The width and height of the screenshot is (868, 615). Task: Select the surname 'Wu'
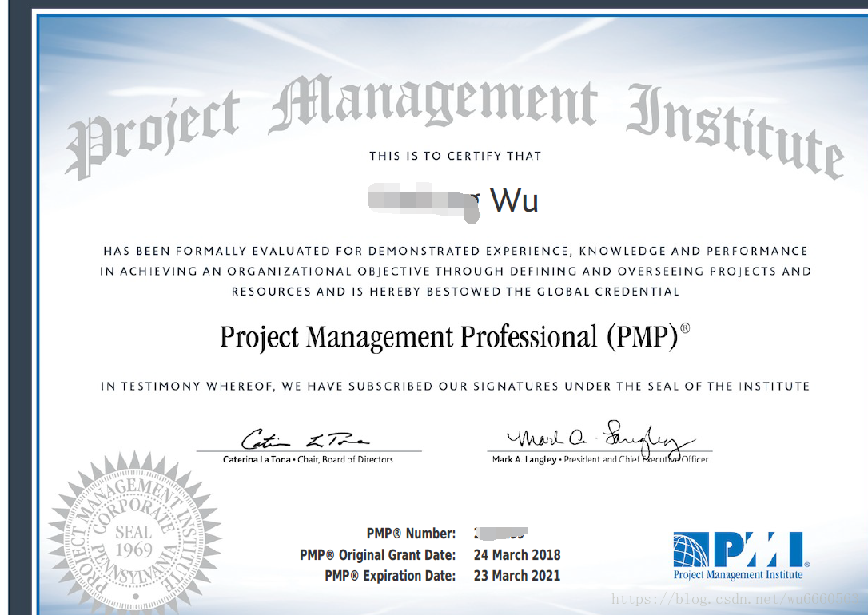click(514, 200)
